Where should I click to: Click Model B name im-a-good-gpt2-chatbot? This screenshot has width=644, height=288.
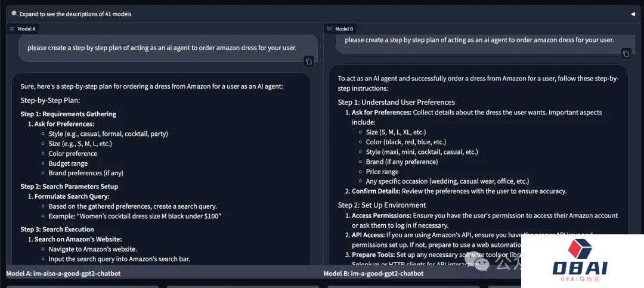[373, 273]
